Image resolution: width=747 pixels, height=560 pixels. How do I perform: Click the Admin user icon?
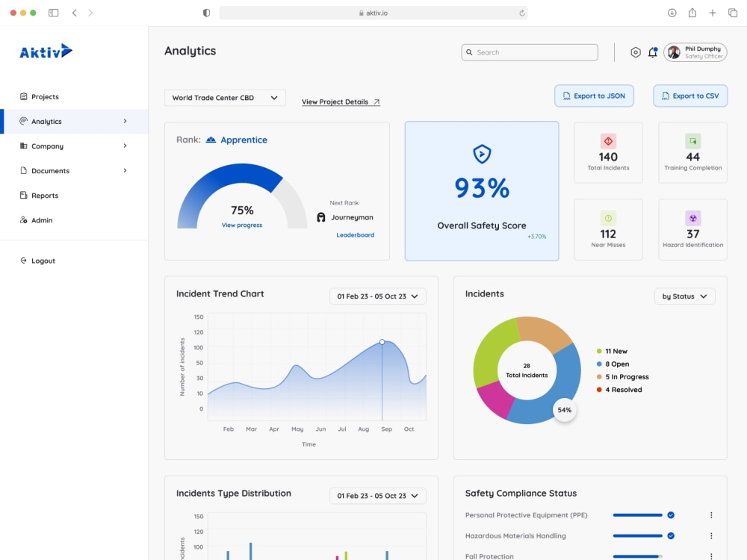[23, 220]
